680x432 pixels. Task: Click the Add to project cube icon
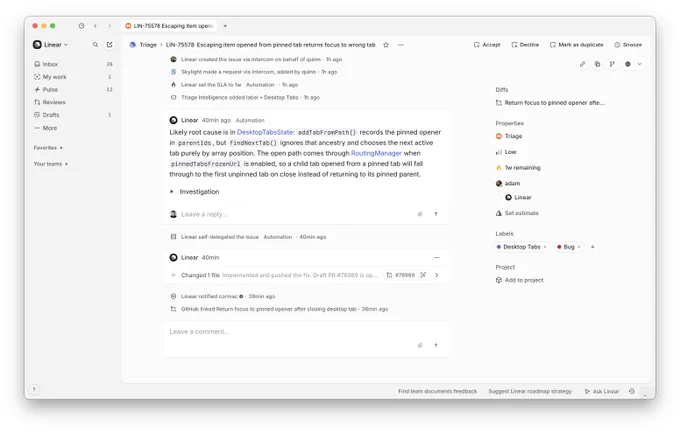click(499, 280)
